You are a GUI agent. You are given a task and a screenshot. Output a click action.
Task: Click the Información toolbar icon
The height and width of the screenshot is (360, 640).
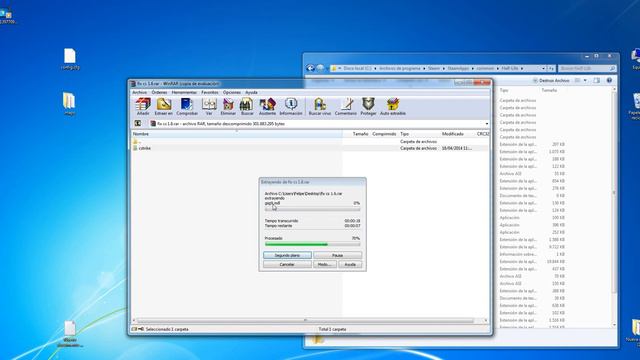point(291,107)
